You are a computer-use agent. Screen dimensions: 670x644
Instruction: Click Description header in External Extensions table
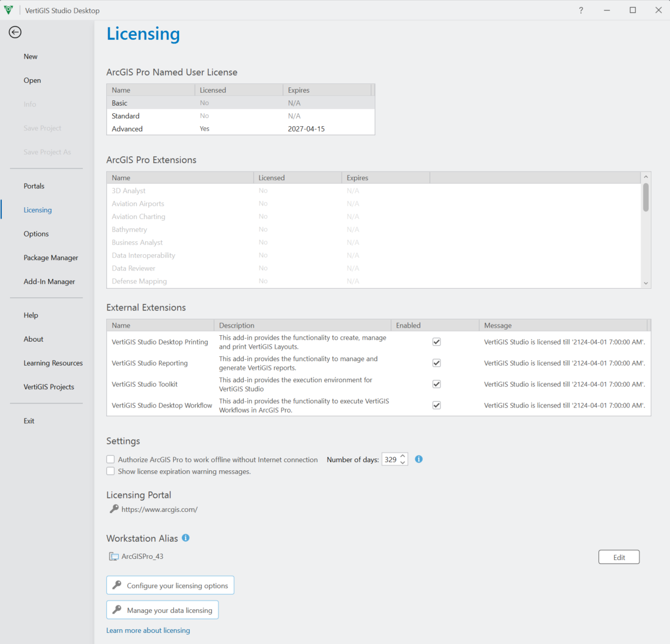point(302,325)
